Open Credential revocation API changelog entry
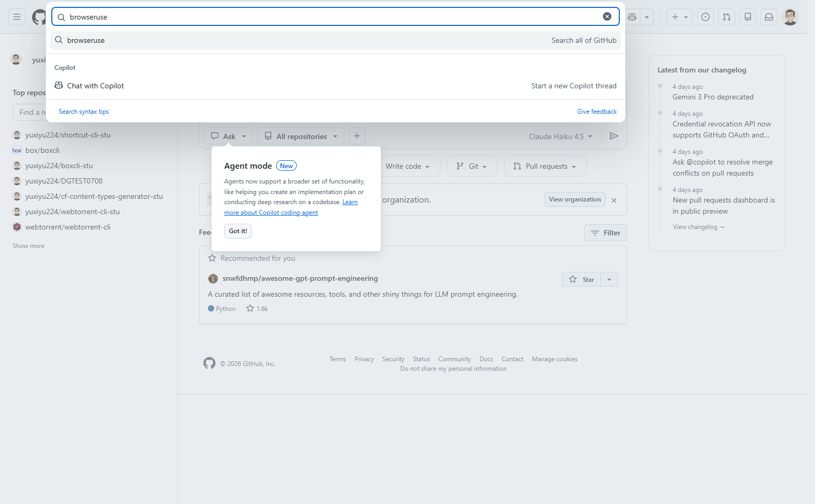The width and height of the screenshot is (815, 504). click(722, 130)
